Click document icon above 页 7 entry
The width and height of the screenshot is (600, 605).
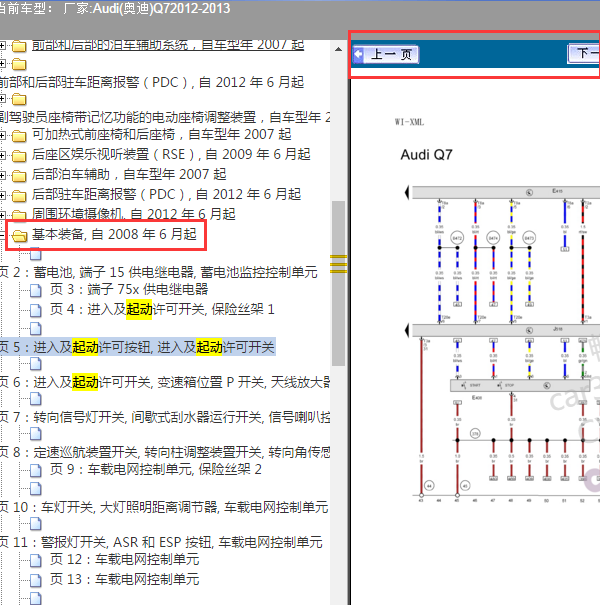click(35, 399)
